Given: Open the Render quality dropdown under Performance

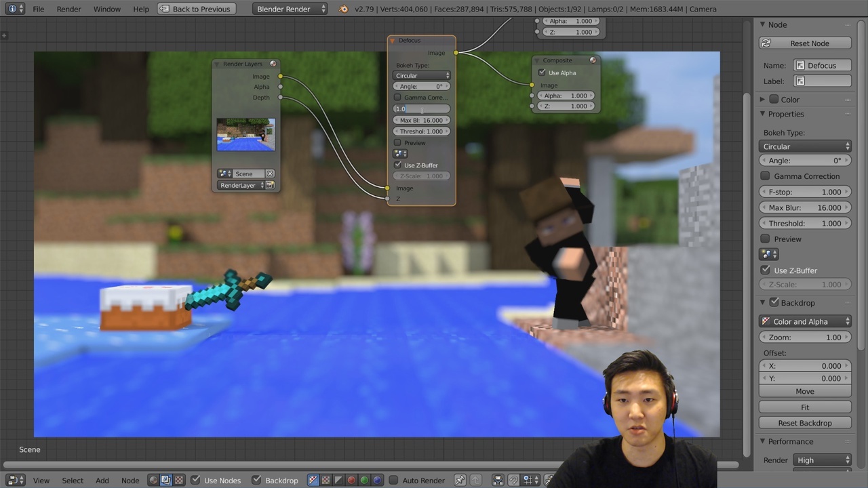Looking at the screenshot, I should tap(821, 460).
